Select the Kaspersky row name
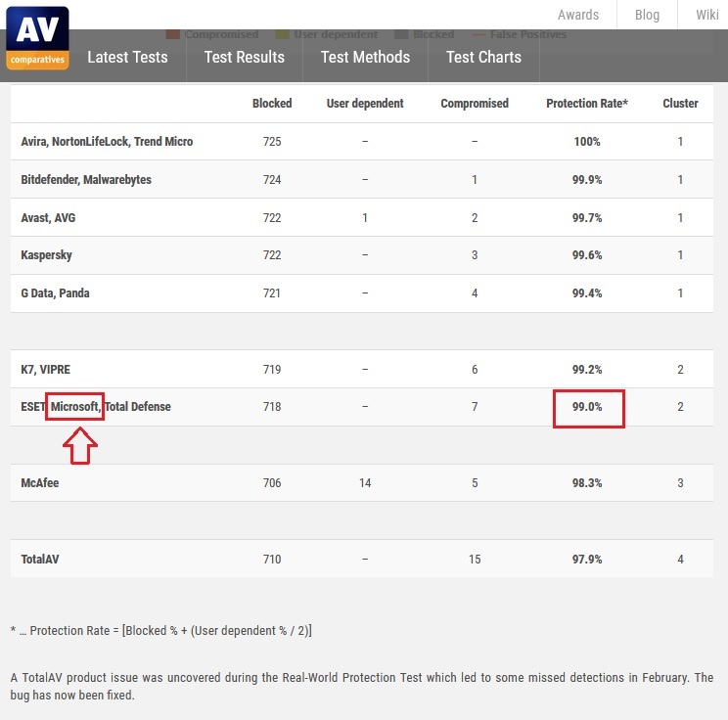Screen dimensions: 728x720 coord(46,255)
